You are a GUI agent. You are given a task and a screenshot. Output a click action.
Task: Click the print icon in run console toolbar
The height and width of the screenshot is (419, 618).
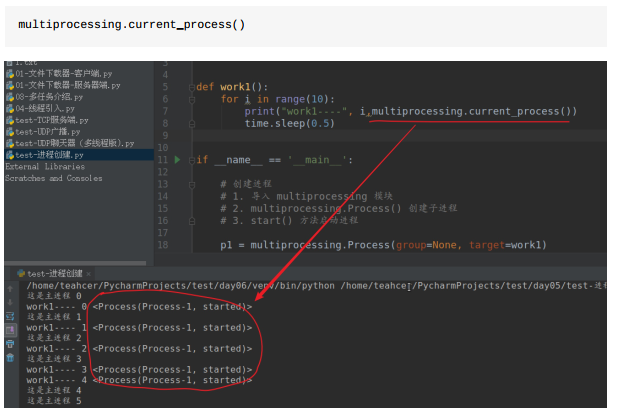(x=10, y=344)
